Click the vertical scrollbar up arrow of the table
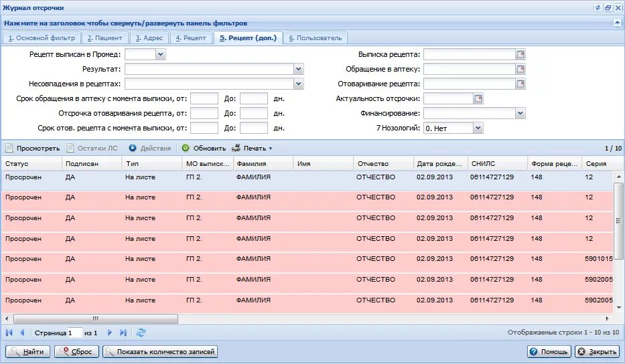 click(x=618, y=177)
